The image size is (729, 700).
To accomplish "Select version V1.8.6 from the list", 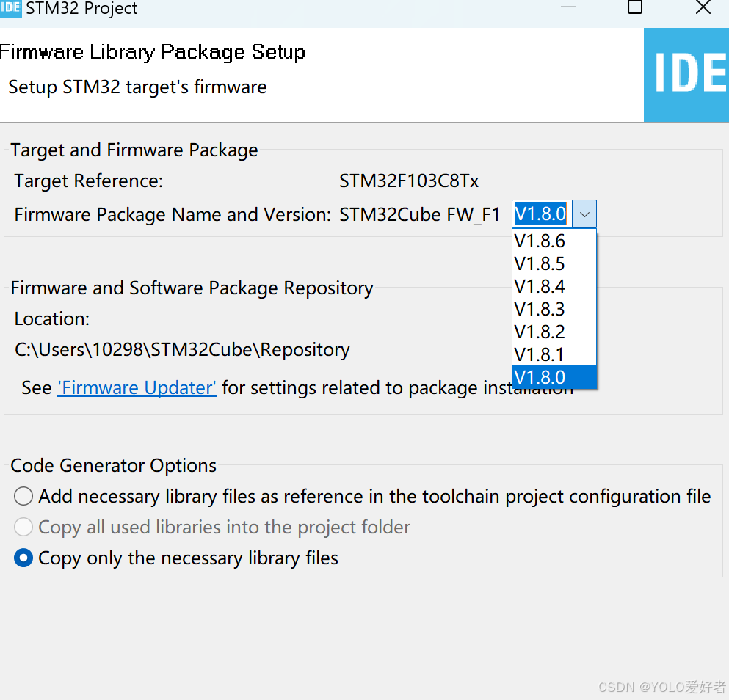I will pyautogui.click(x=554, y=241).
